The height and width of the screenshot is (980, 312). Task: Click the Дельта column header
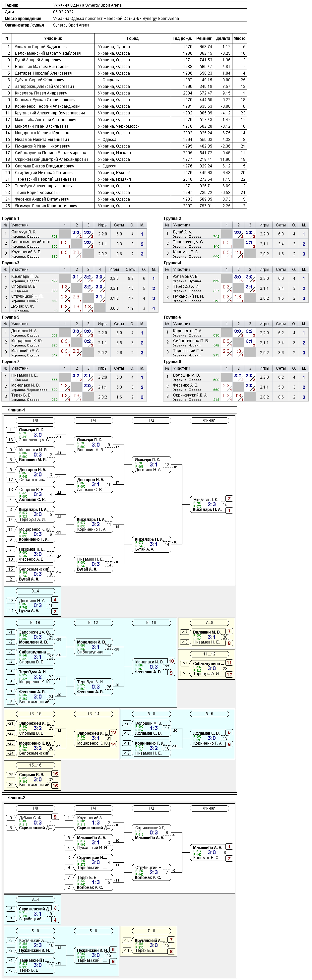pos(223,38)
